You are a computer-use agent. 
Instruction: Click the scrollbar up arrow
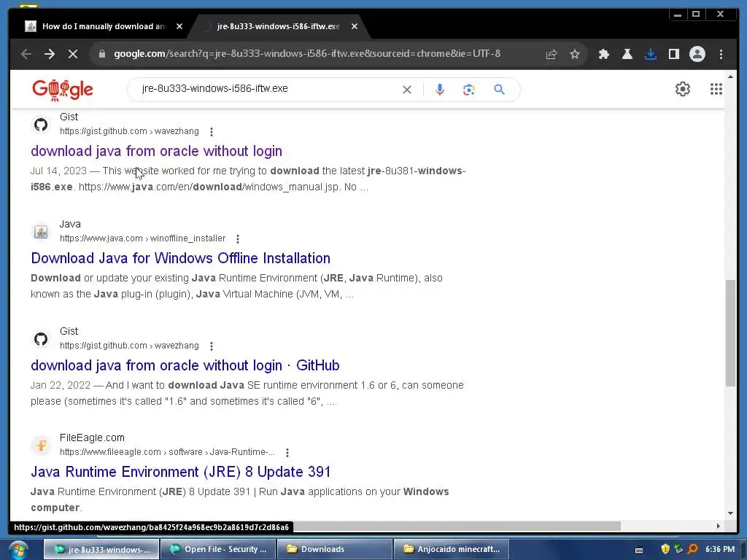730,76
